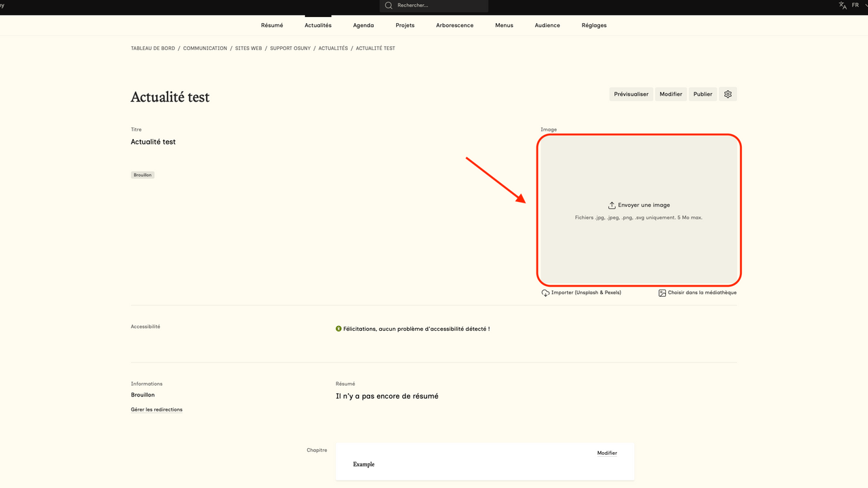The height and width of the screenshot is (488, 868).
Task: Select the Audience navigation item
Action: pos(547,26)
